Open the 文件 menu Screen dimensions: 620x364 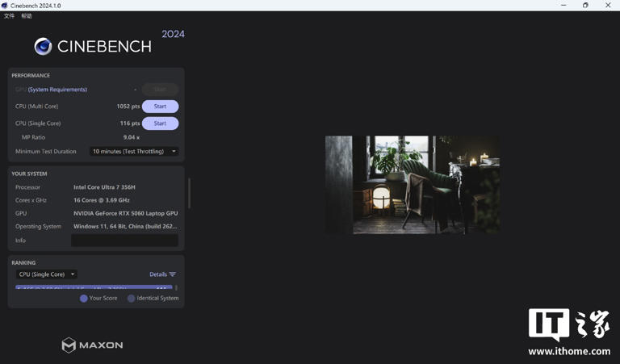[9, 16]
